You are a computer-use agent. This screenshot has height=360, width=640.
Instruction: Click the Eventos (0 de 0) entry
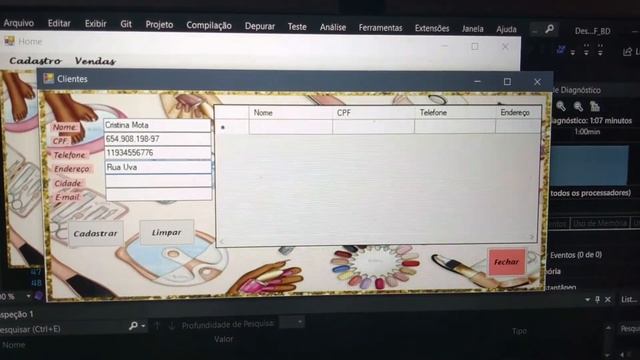[x=576, y=255]
